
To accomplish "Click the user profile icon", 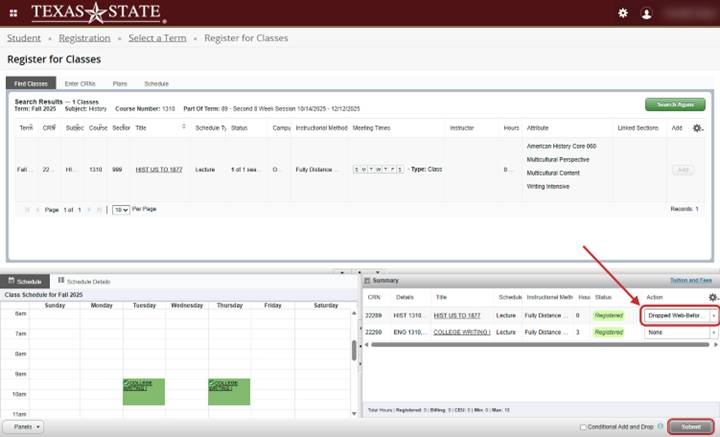I will (646, 13).
